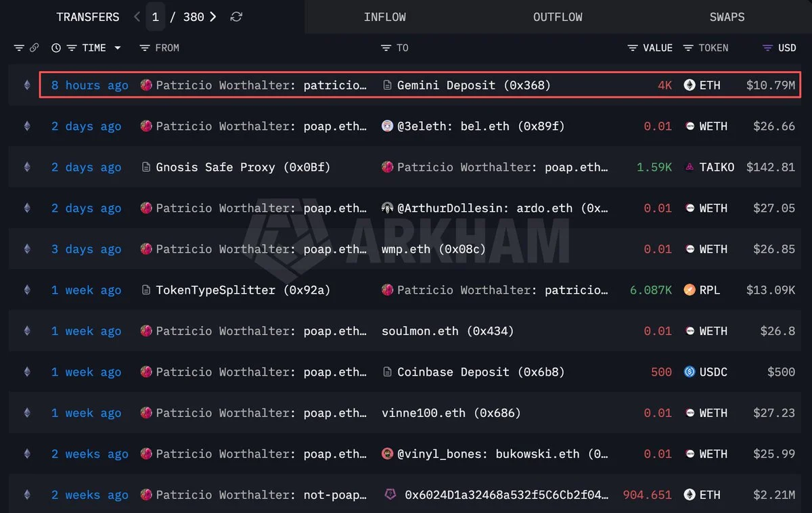Open Patricio Worthalter sender in Gemini row
The width and height of the screenshot is (812, 513).
(261, 85)
